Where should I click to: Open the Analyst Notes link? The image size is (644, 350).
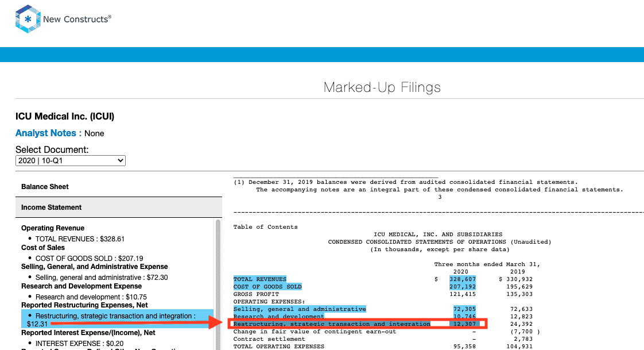[45, 133]
